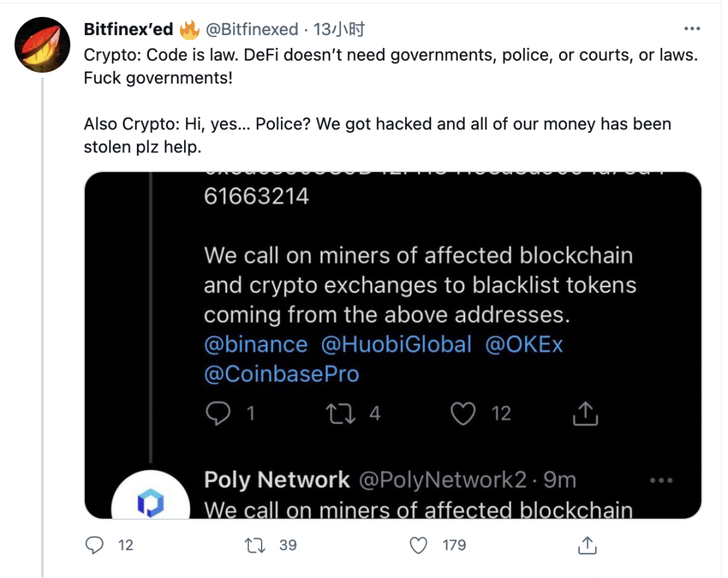Click the Poly Network logo avatar
The width and height of the screenshot is (728, 578).
pos(151,497)
